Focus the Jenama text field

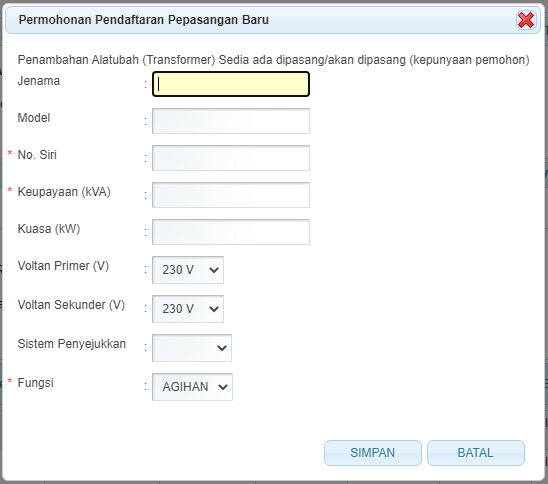pos(231,84)
